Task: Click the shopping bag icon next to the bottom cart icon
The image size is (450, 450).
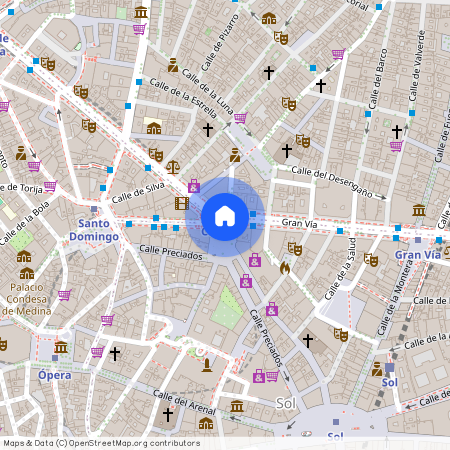Action: coord(259,376)
